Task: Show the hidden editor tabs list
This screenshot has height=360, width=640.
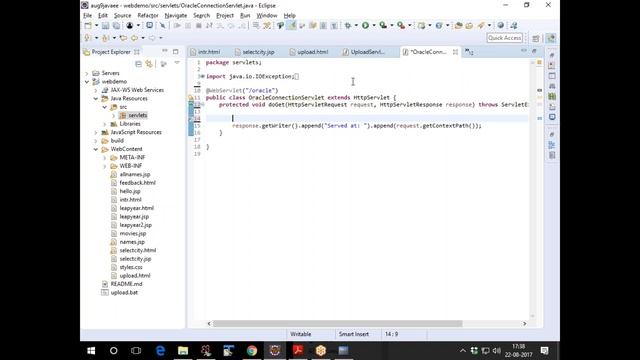Action: tap(469, 52)
